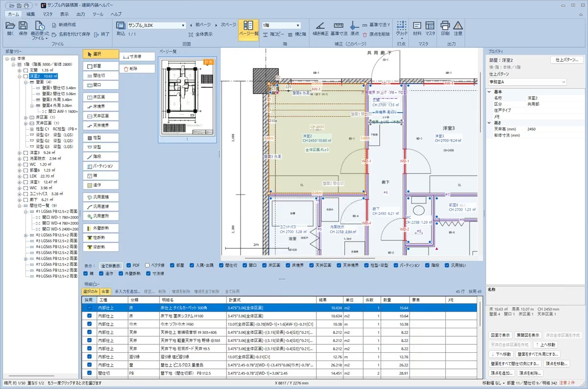The image size is (588, 389).
Task: Click the 注意 warning icon
Action: (458, 25)
